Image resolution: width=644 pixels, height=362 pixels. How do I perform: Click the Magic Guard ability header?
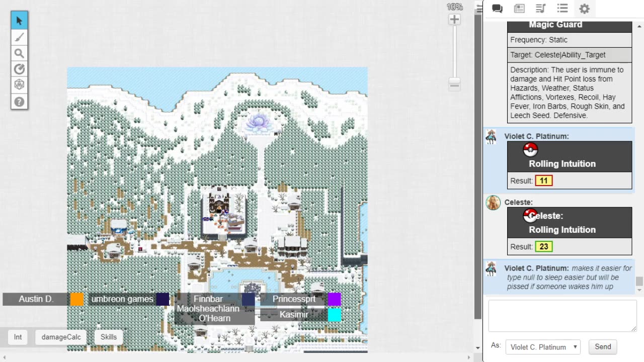tap(570, 26)
